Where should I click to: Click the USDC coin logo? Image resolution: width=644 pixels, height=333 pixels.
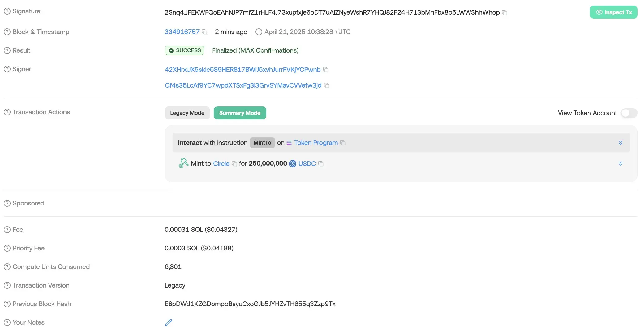[x=292, y=164]
